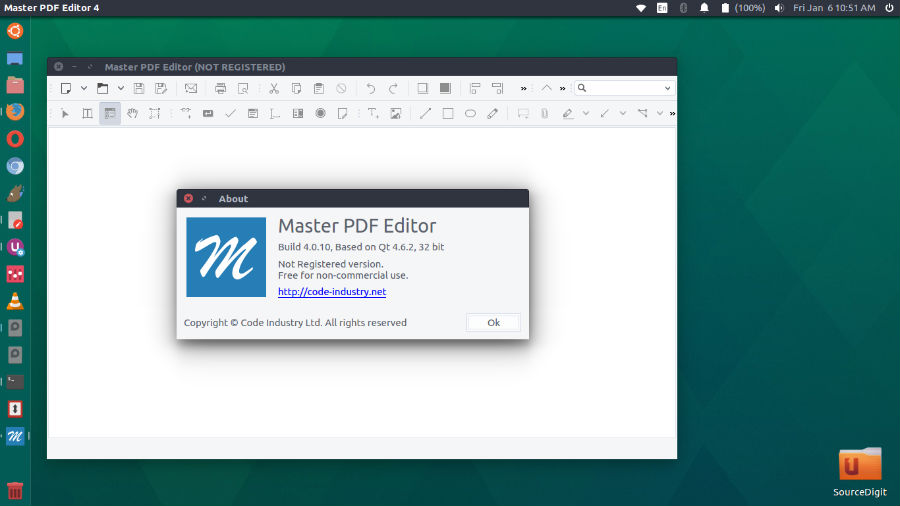Click inside the search input field

pos(624,88)
